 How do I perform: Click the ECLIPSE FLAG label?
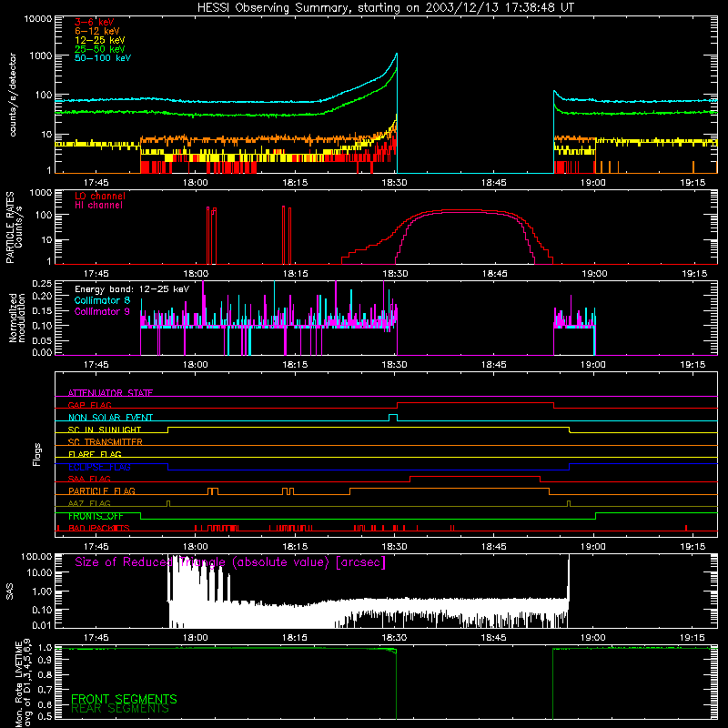coord(99,467)
